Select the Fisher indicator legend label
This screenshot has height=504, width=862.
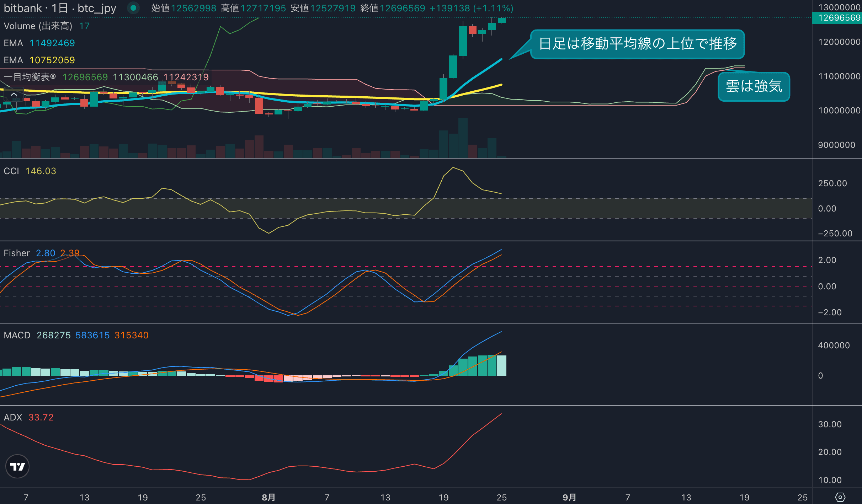click(x=17, y=253)
